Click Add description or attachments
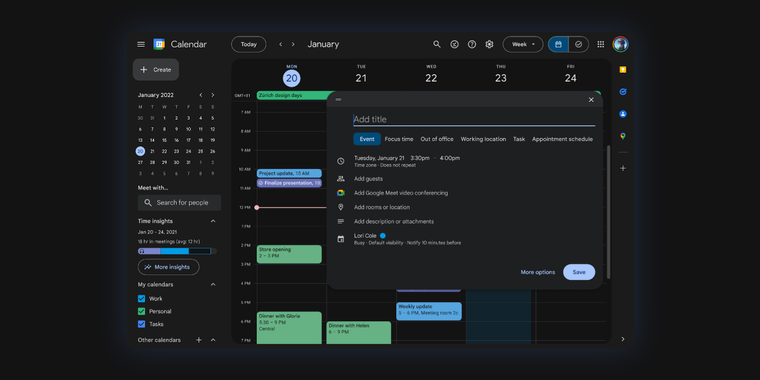Viewport: 760px width, 380px height. [x=394, y=222]
